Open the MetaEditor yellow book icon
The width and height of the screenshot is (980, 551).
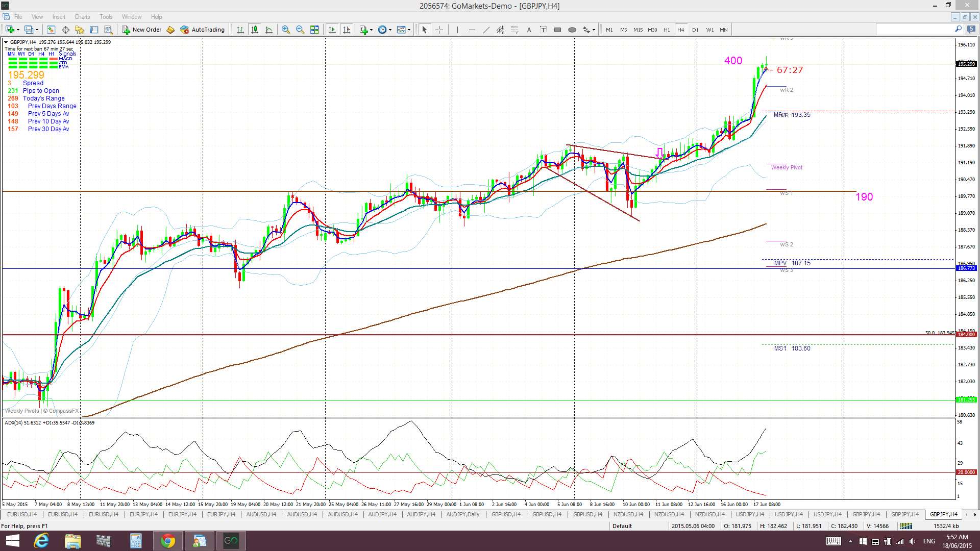[x=170, y=30]
